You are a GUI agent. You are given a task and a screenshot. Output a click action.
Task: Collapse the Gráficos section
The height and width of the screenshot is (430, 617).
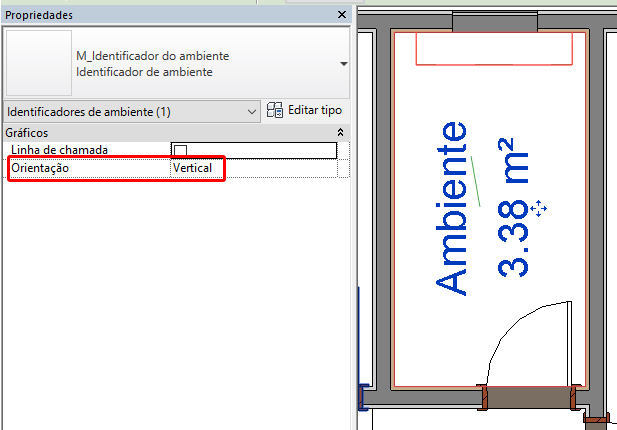click(x=340, y=133)
